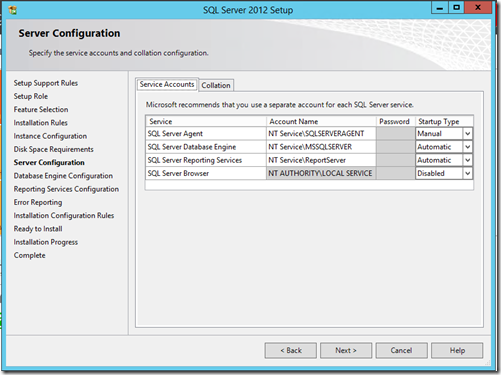The height and width of the screenshot is (375, 501).
Task: Click account name NT Service\MSSQLSERVER cell
Action: tap(321, 147)
